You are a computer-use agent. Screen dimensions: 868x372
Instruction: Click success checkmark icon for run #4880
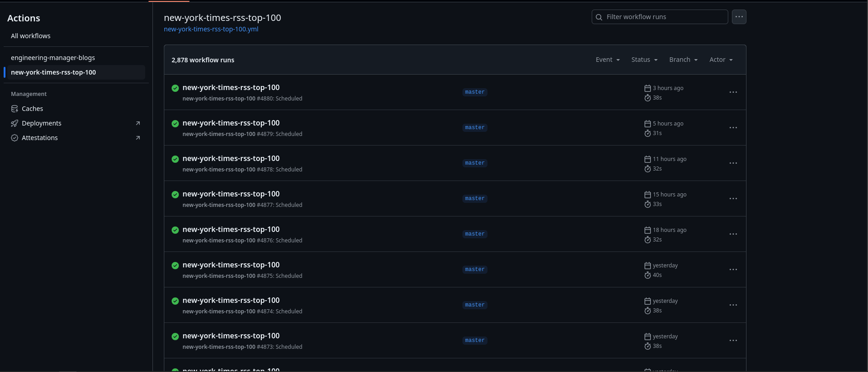click(175, 88)
